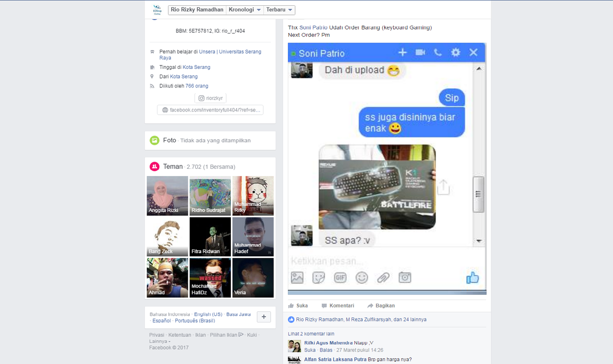The width and height of the screenshot is (613, 364).
Task: Click the X close icon in chat header
Action: click(x=474, y=52)
